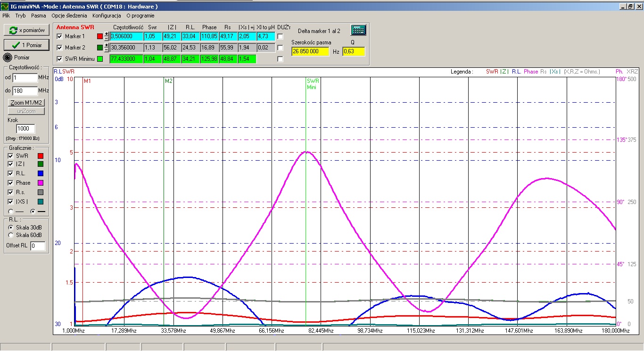The image size is (644, 351).
Task: Click the blue R.L. color swatch
Action: point(41,173)
